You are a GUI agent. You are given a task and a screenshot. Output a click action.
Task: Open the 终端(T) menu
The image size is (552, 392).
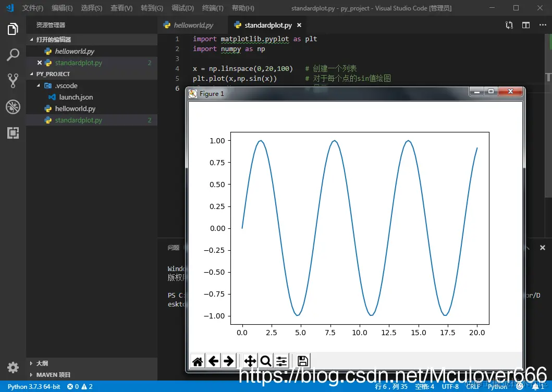click(x=213, y=8)
